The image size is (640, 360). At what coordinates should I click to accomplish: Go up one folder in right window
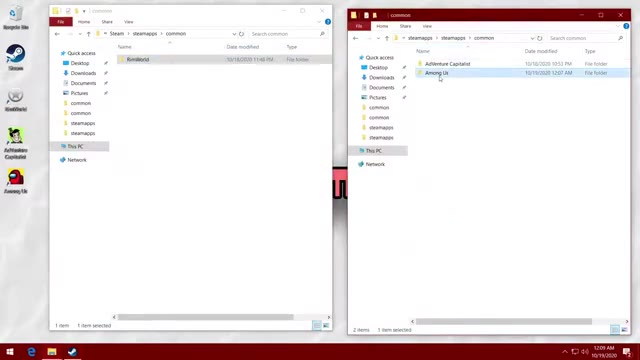(x=387, y=38)
